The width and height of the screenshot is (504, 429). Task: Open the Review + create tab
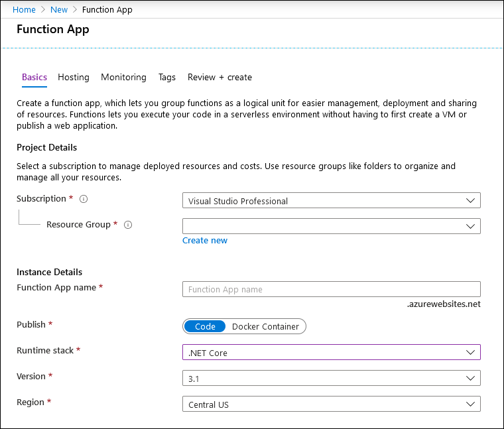(x=220, y=78)
